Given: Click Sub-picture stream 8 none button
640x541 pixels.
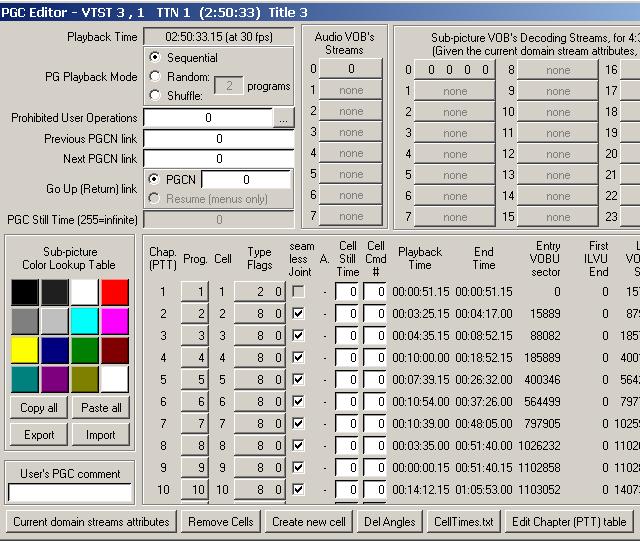Looking at the screenshot, I should coord(558,70).
